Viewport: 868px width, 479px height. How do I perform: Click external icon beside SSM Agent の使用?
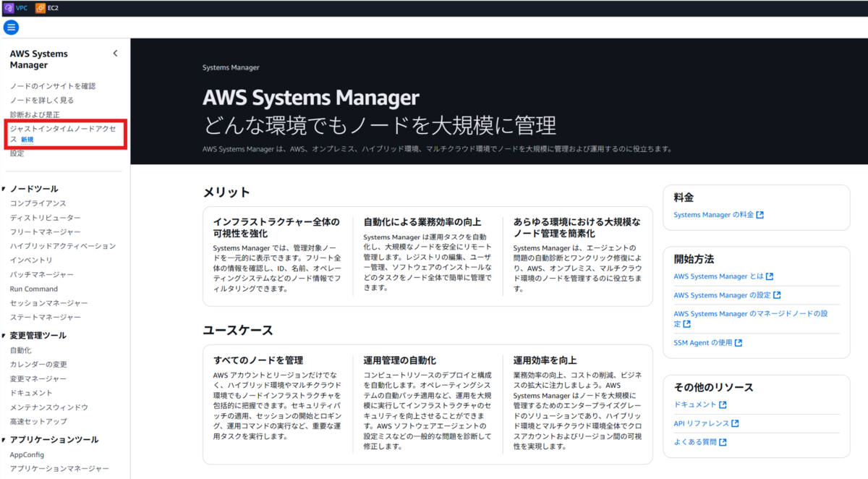[x=739, y=343]
